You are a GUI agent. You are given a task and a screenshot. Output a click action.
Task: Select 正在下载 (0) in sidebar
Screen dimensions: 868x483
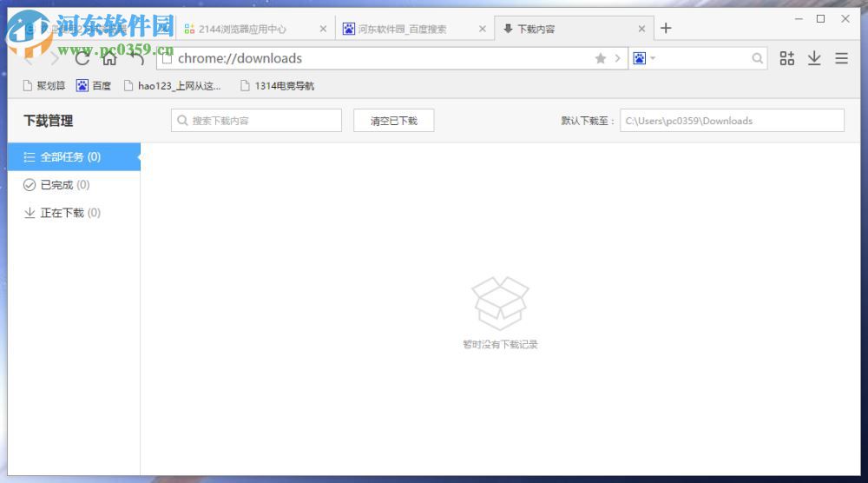point(74,213)
